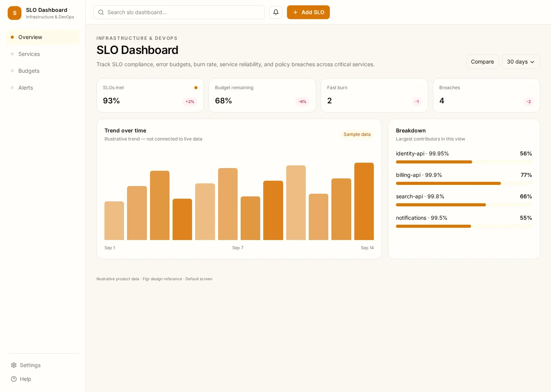Click the Trend over time heading

pos(125,131)
